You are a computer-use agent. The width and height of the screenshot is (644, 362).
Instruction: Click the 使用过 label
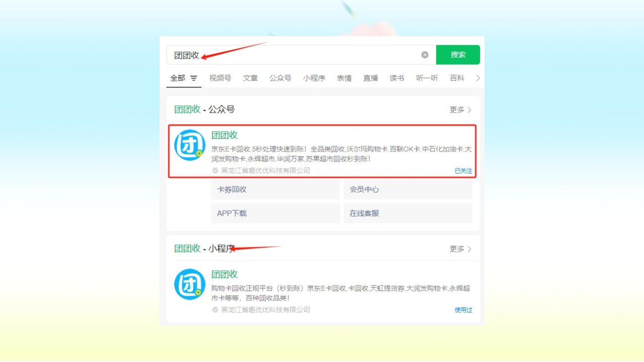pos(463,310)
